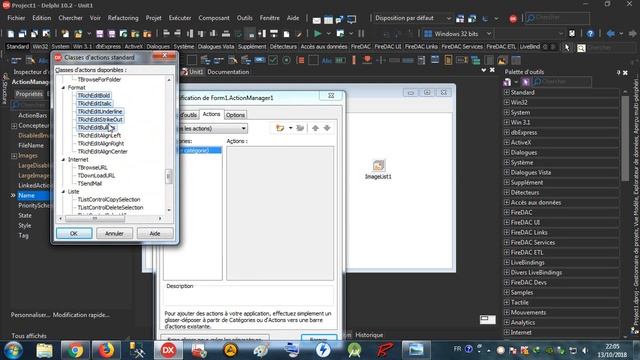
Task: Select TListControlCopySelection in the actions tree
Action: (x=109, y=200)
